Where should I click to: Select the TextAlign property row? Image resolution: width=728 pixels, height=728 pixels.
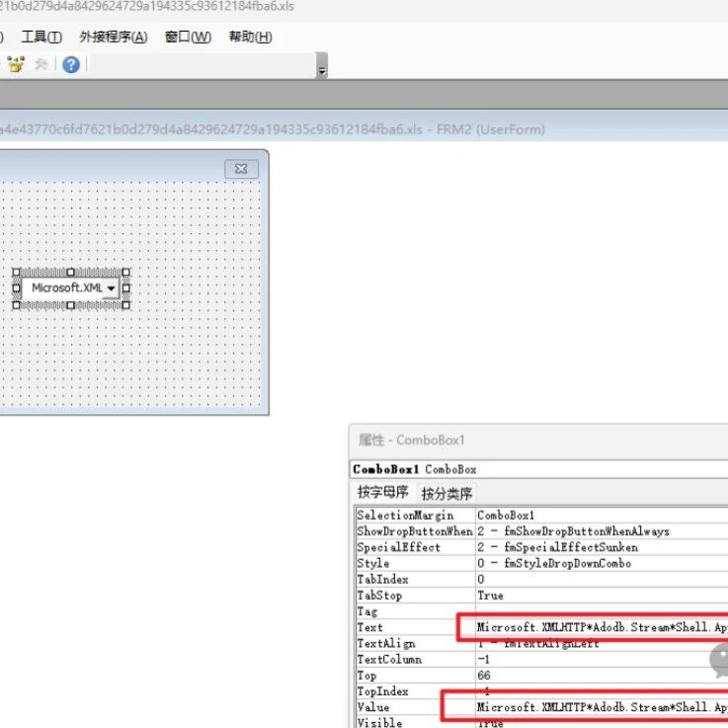(x=542, y=643)
